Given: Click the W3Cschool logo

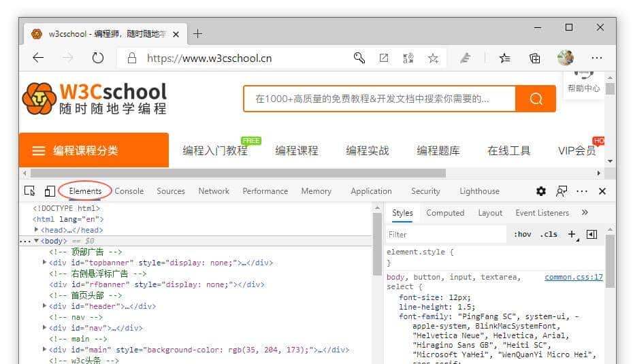Looking at the screenshot, I should coord(95,99).
